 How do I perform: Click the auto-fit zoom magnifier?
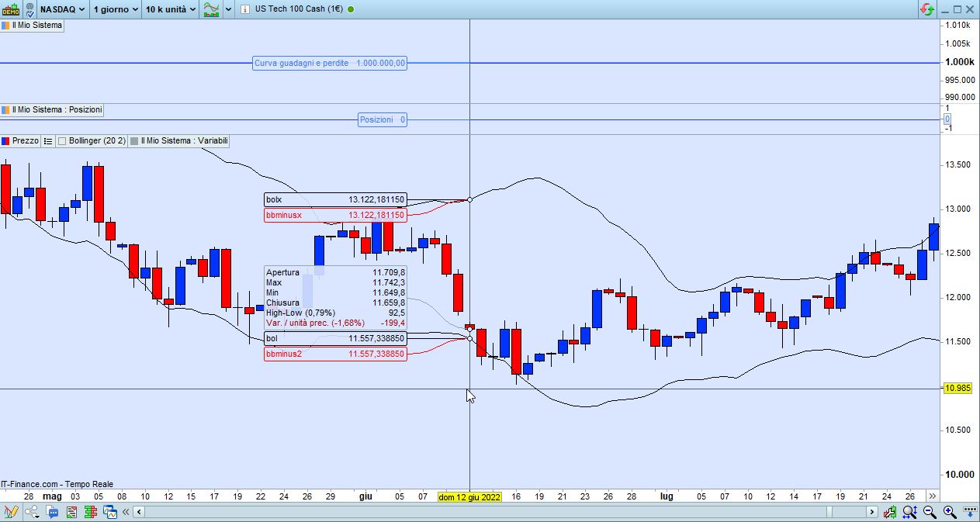click(x=910, y=512)
